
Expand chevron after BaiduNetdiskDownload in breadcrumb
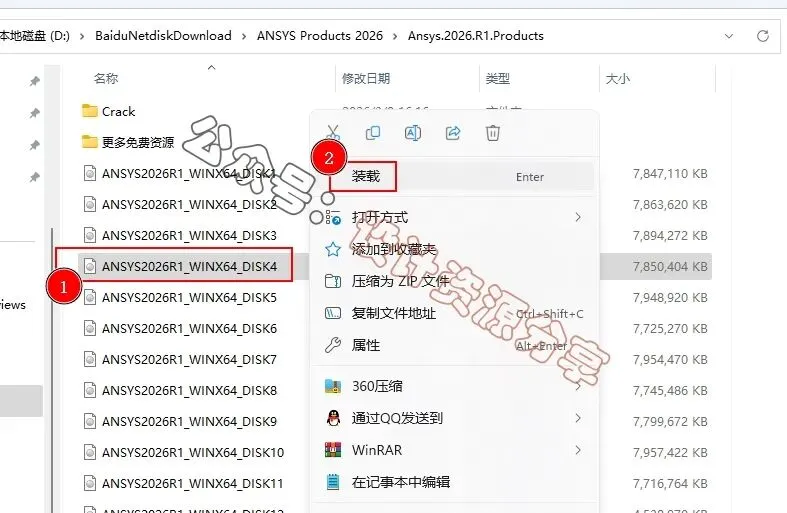click(244, 36)
